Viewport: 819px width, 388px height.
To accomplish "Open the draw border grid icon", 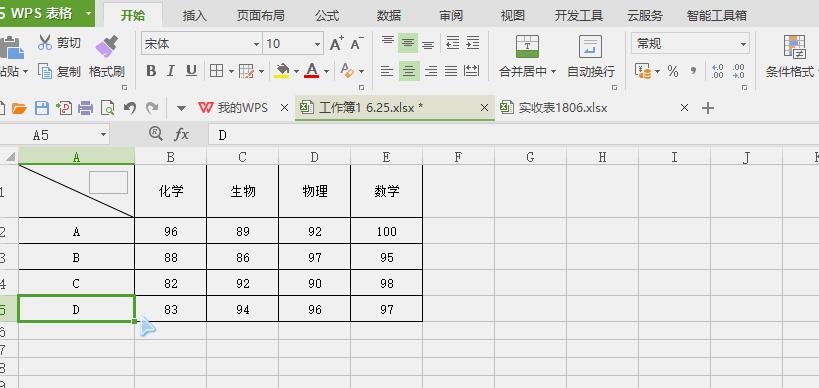I will [x=246, y=70].
